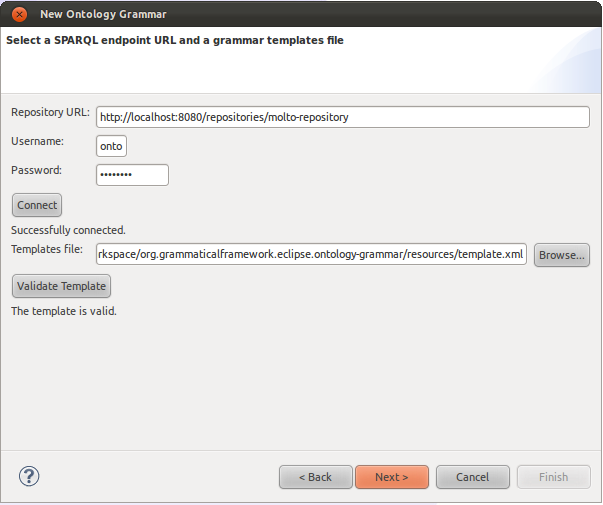Close the New Ontology Grammar dialog
The image size is (603, 505).
coord(19,14)
